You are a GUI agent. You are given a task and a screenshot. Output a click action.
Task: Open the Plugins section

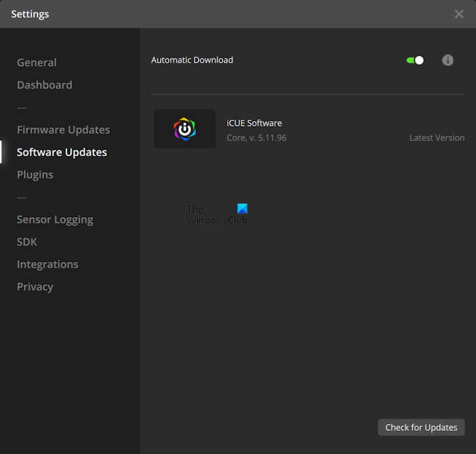(35, 175)
